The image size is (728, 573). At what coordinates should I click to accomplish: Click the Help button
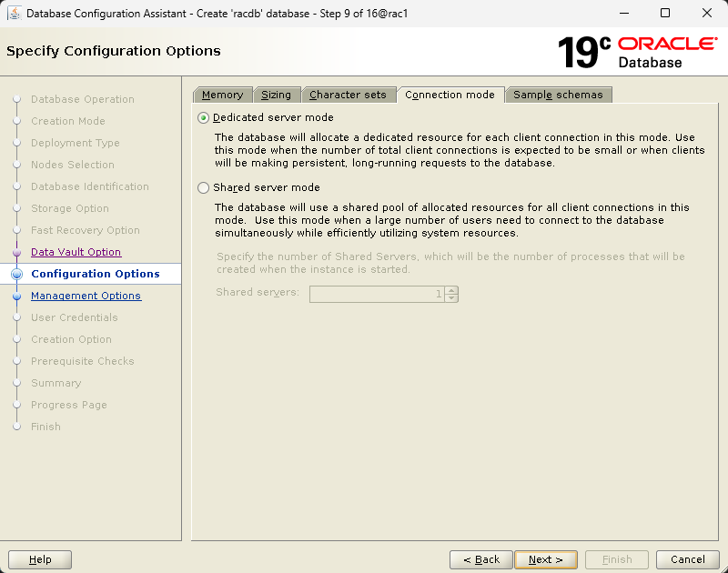[40, 559]
